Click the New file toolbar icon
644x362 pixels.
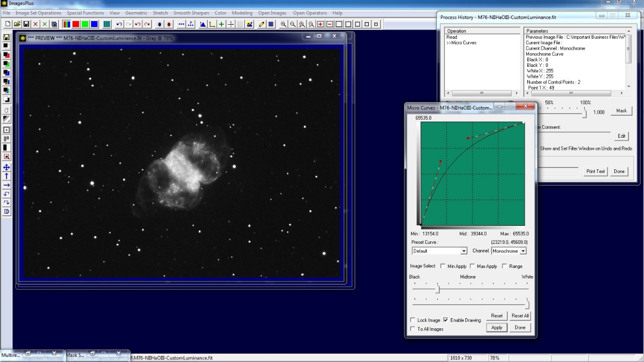click(8, 24)
